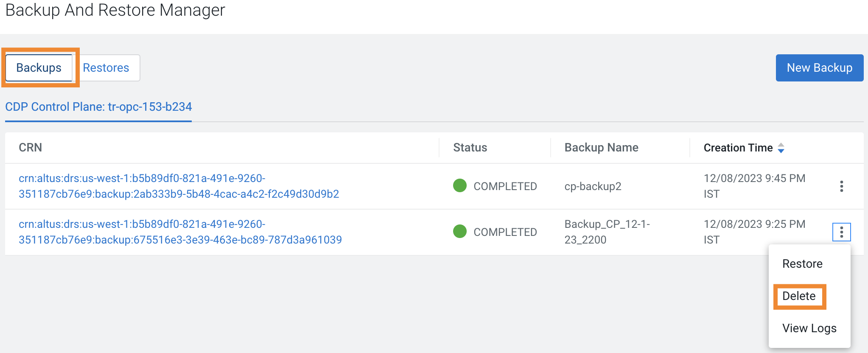Click green status dot for cp-backup2
Image resolution: width=868 pixels, height=353 pixels.
tap(460, 186)
